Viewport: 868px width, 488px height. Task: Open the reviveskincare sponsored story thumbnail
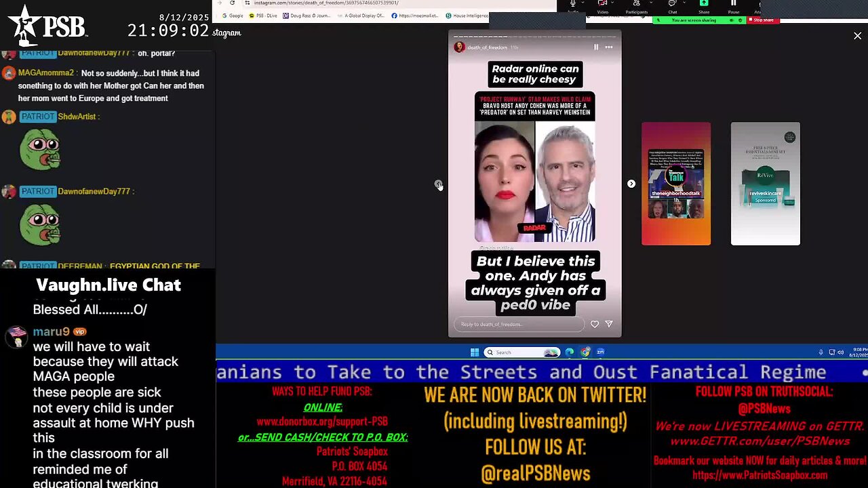[766, 184]
